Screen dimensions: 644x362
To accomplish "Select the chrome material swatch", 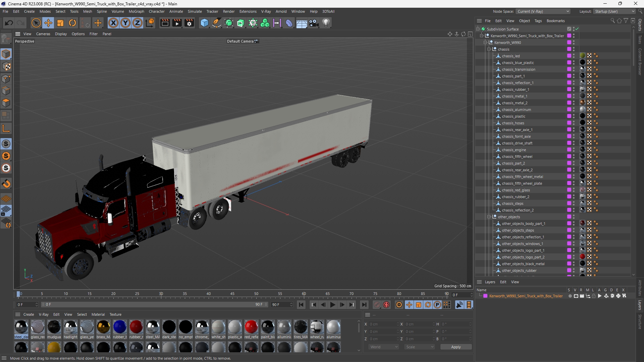I will 202,327.
